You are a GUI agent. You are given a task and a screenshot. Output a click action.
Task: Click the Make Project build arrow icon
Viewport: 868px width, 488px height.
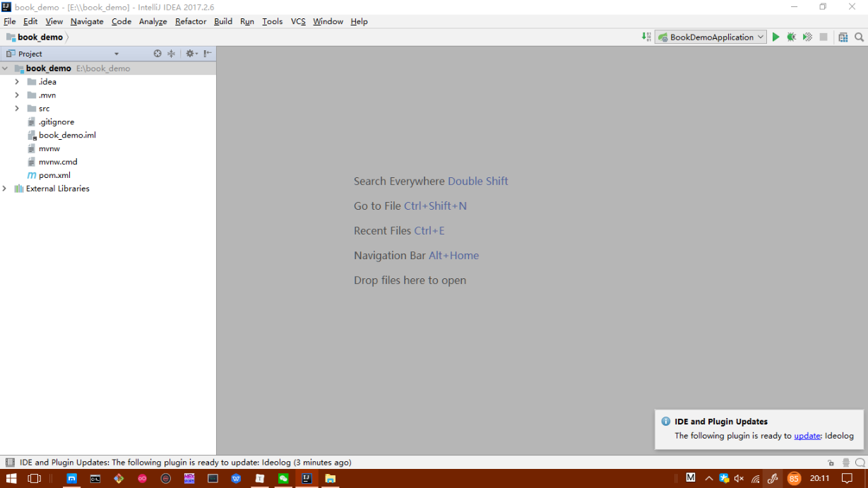coord(646,37)
